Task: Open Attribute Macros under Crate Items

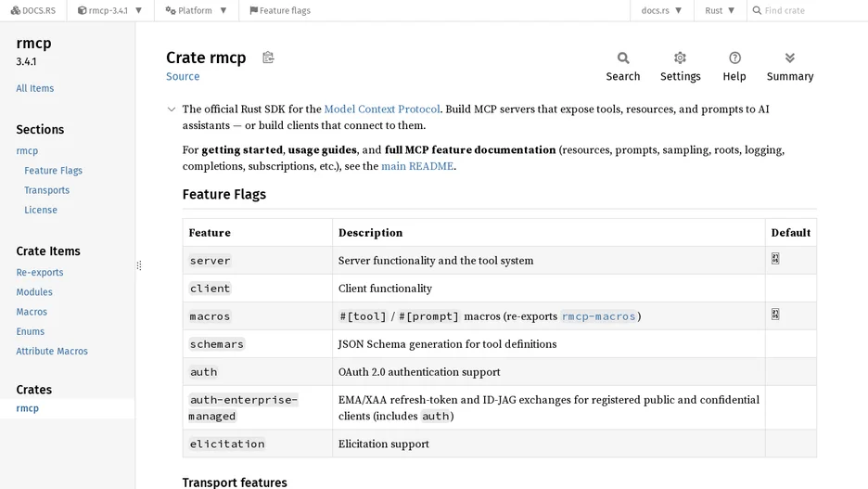Action: [52, 351]
